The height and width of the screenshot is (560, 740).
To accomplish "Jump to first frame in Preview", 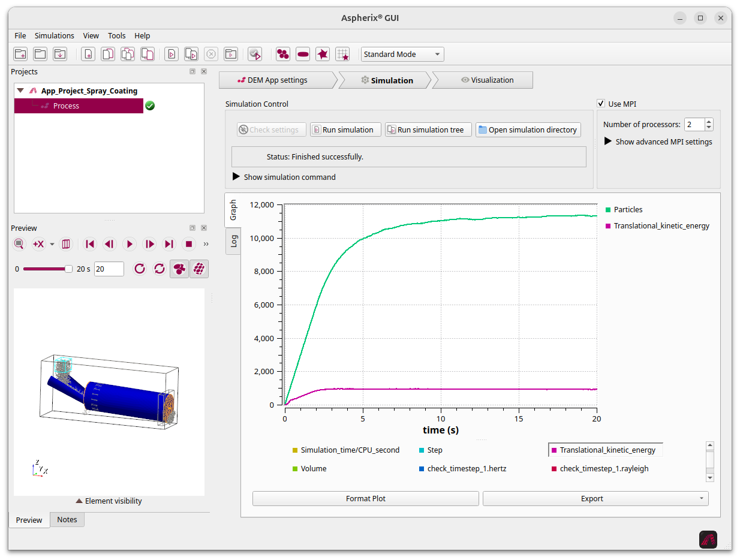I will coord(90,244).
